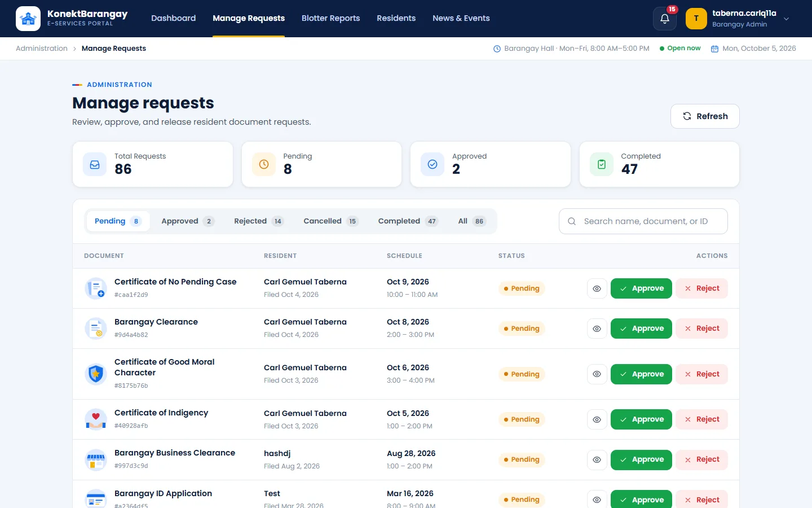This screenshot has width=812, height=508.
Task: Click the Barangay ID Application card icon
Action: pyautogui.click(x=96, y=499)
